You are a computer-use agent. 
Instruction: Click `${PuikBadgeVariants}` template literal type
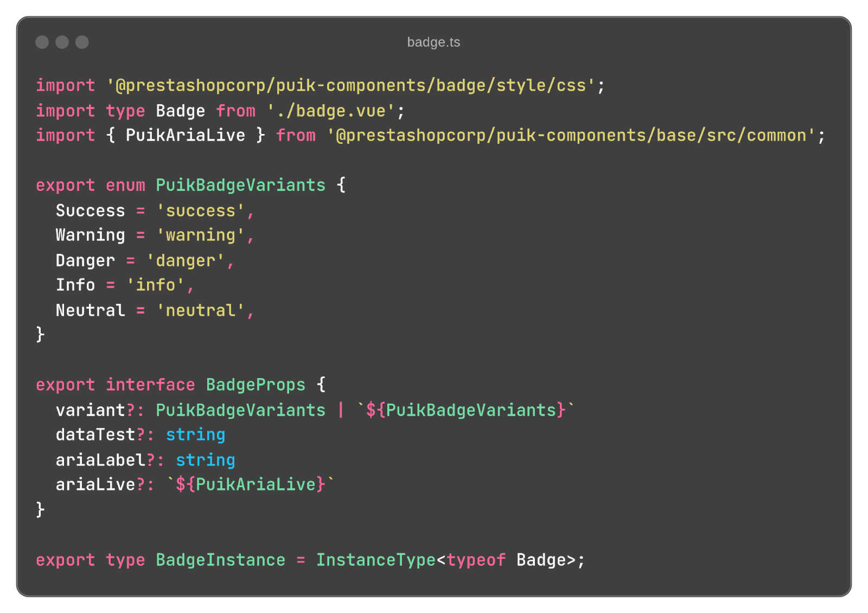click(x=465, y=410)
